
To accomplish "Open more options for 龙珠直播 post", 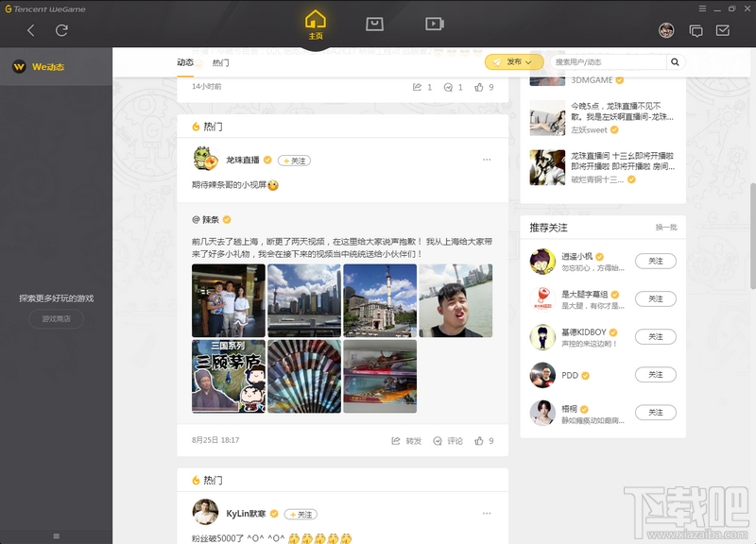I will (487, 160).
